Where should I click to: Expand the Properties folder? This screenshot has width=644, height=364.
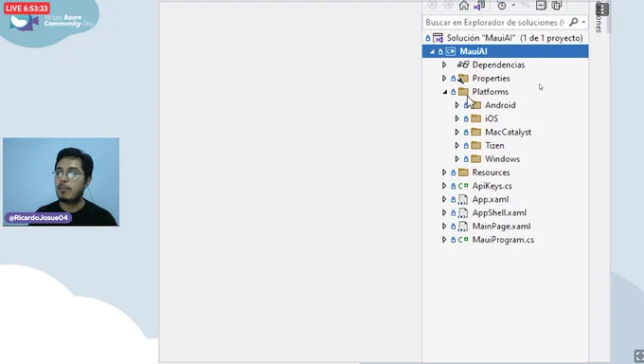[x=444, y=78]
